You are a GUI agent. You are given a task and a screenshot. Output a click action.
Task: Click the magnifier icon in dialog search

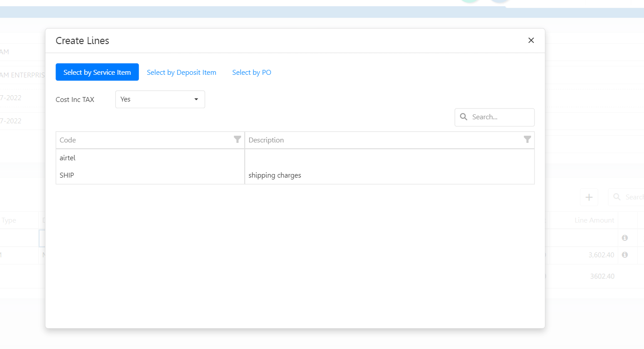click(463, 117)
